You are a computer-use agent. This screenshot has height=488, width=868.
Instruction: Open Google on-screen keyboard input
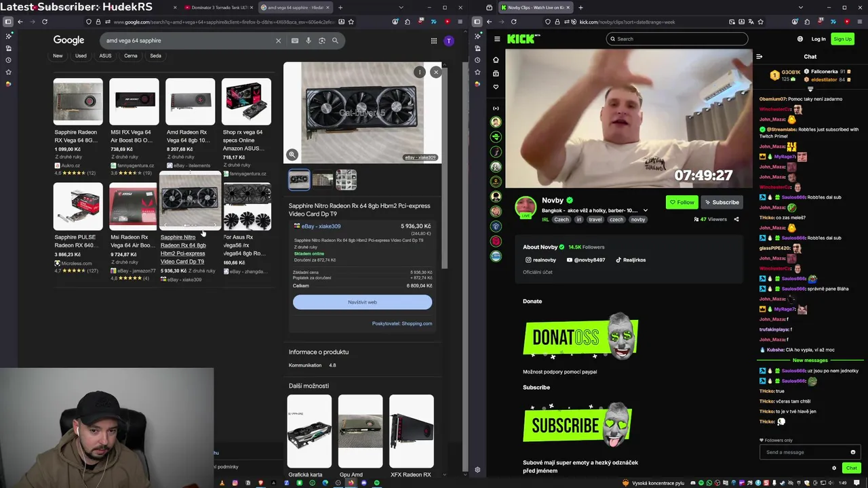pyautogui.click(x=294, y=41)
